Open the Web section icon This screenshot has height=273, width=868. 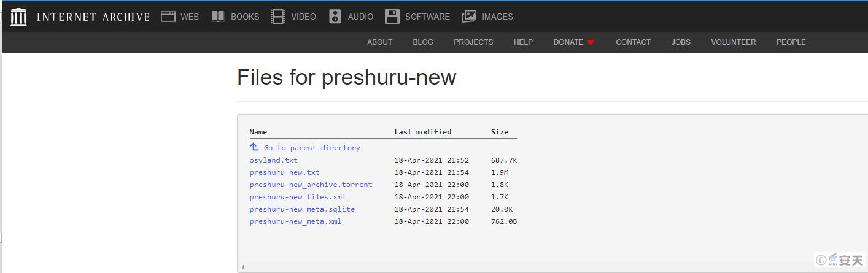pos(168,17)
